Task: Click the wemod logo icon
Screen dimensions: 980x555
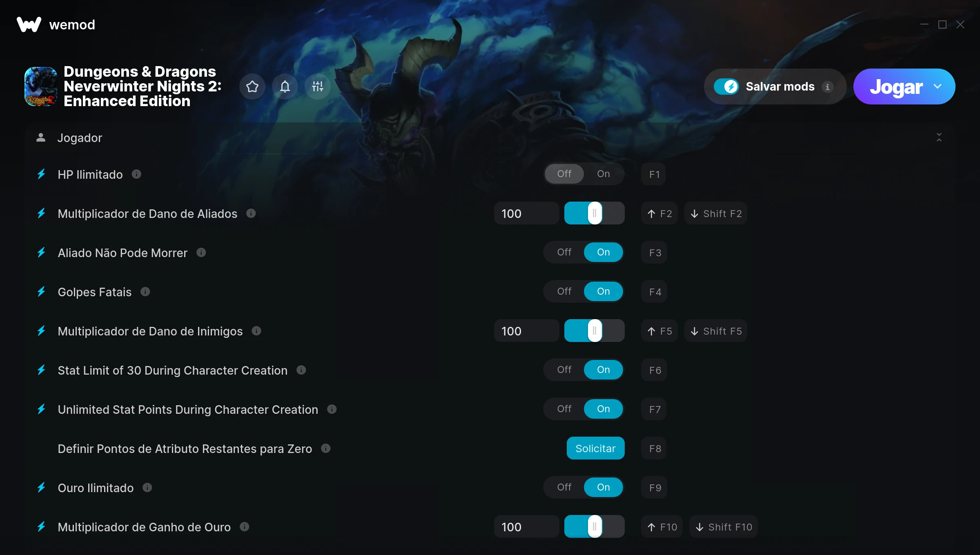Action: point(29,24)
